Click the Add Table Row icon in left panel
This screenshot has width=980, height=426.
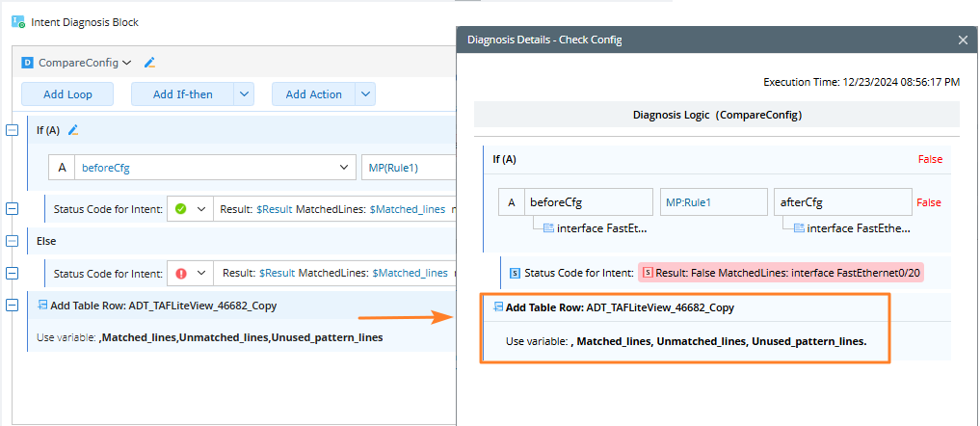click(x=42, y=306)
